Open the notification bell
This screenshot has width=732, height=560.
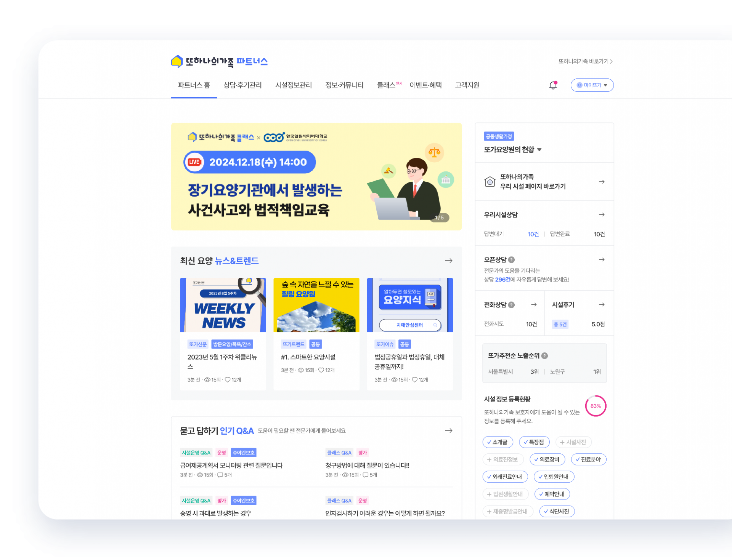point(553,85)
